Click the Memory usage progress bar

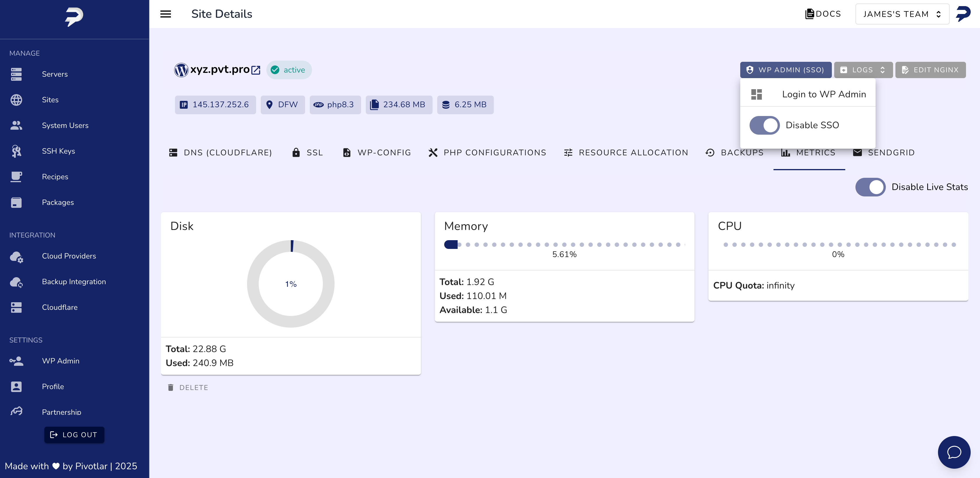click(564, 245)
